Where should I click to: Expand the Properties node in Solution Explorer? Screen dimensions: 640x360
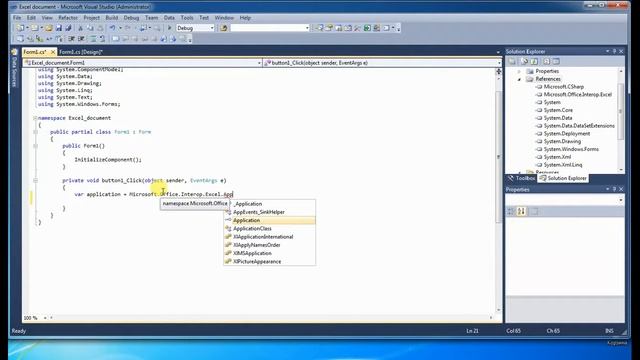coord(520,71)
